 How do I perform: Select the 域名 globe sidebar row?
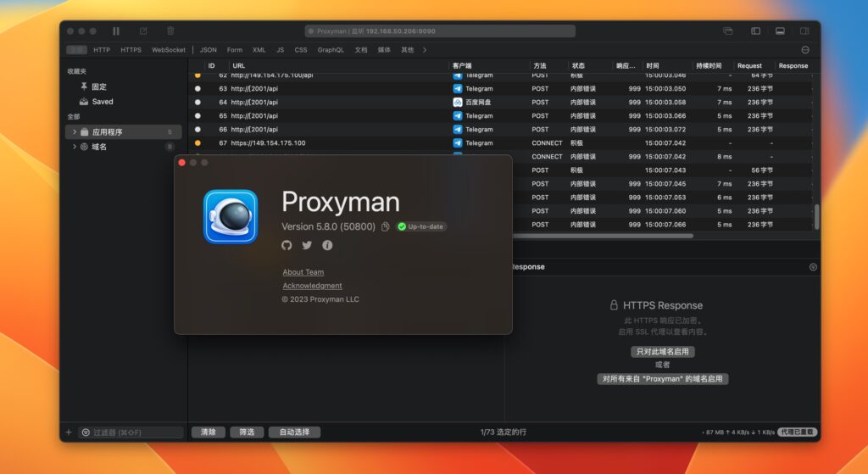(x=124, y=147)
